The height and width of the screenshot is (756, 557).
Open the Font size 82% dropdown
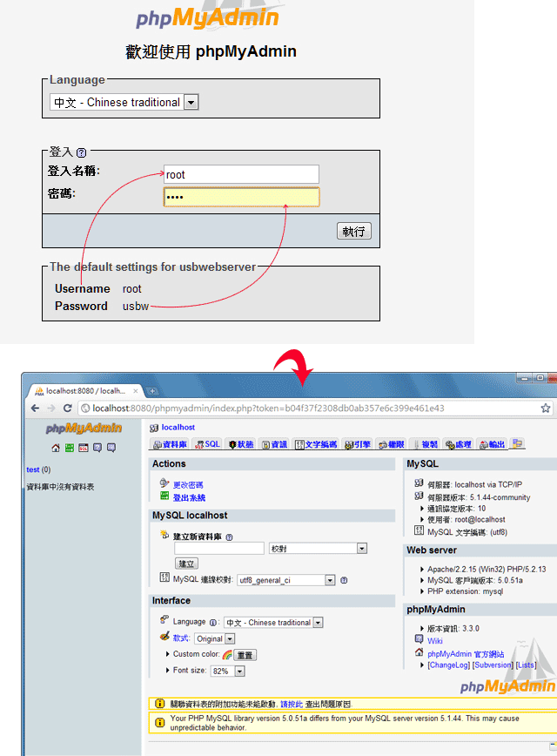point(228,672)
